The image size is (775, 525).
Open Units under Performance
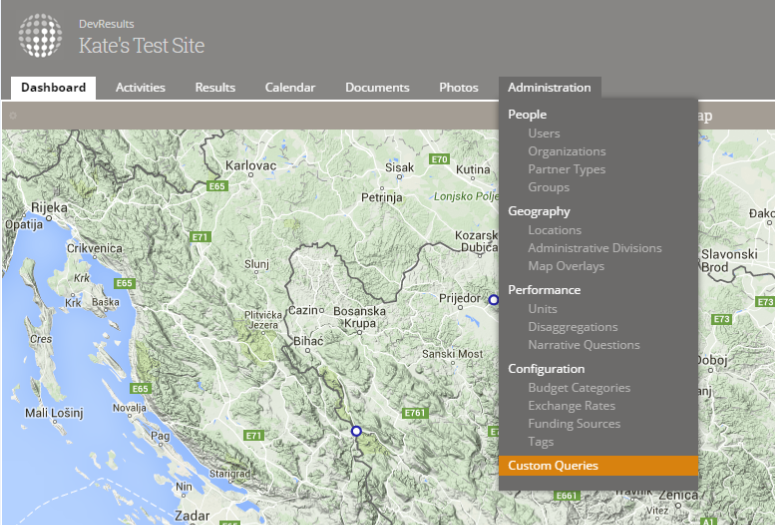coord(542,309)
